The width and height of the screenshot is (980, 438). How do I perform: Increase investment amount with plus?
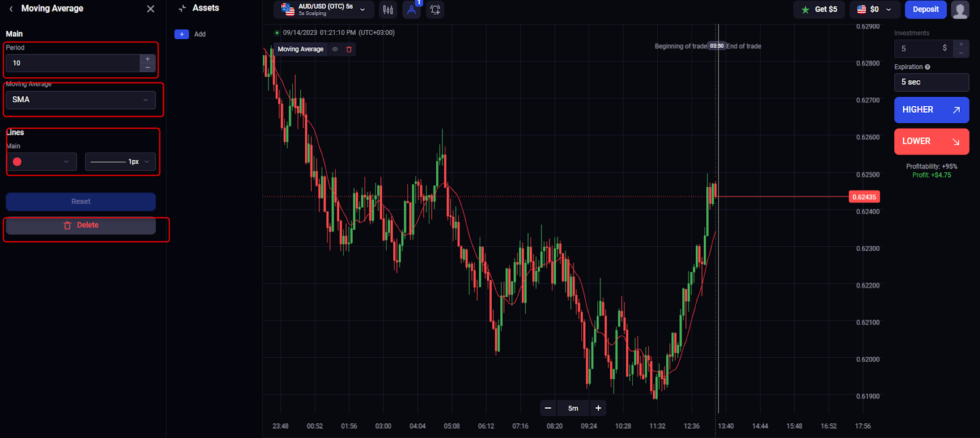(961, 44)
